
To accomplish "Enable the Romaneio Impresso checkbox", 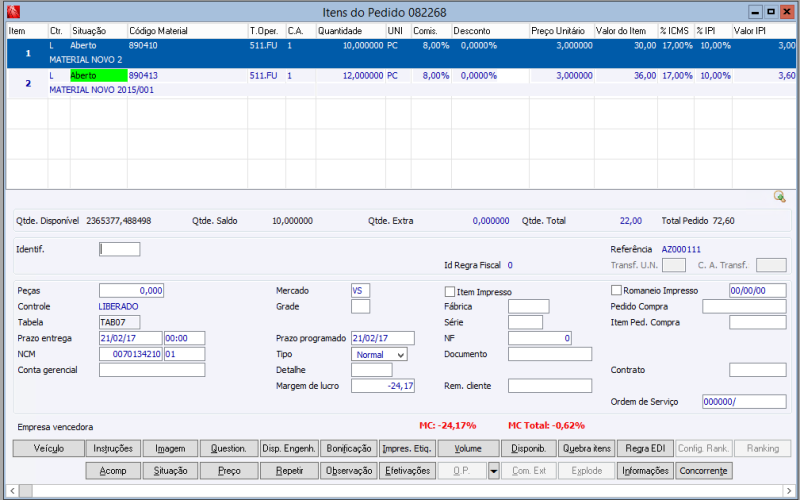I will coord(616,290).
